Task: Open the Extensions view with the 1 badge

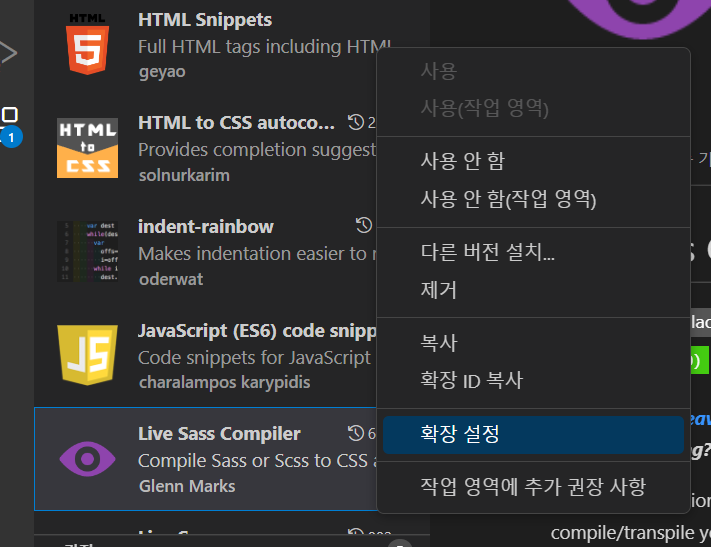Action: coord(10,127)
